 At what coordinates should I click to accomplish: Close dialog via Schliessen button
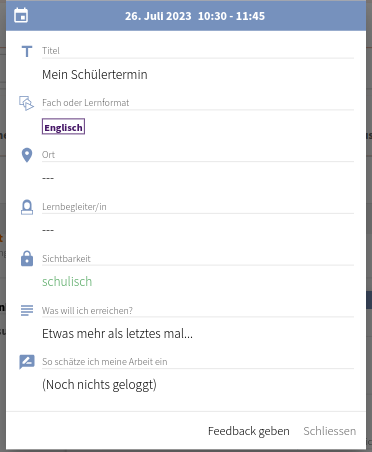pos(330,431)
